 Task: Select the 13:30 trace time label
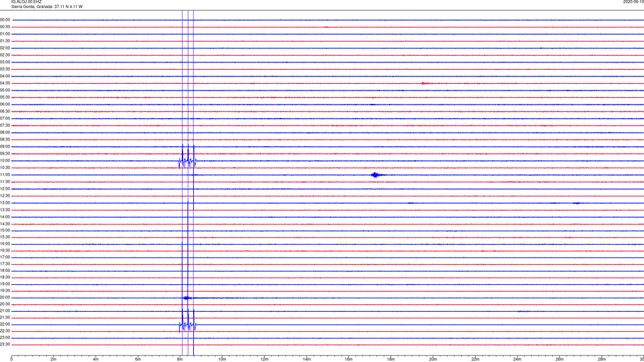click(x=5, y=210)
